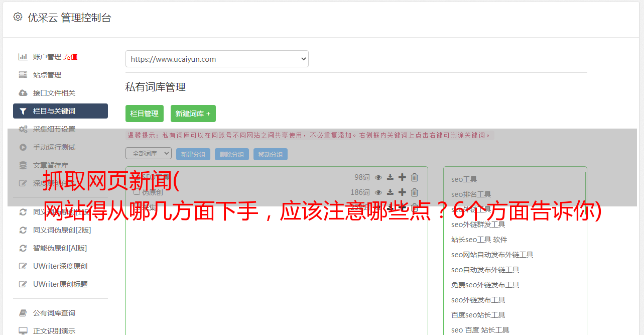Click the keyword 免费seo外链发布工具
The image size is (644, 335).
coord(485,285)
